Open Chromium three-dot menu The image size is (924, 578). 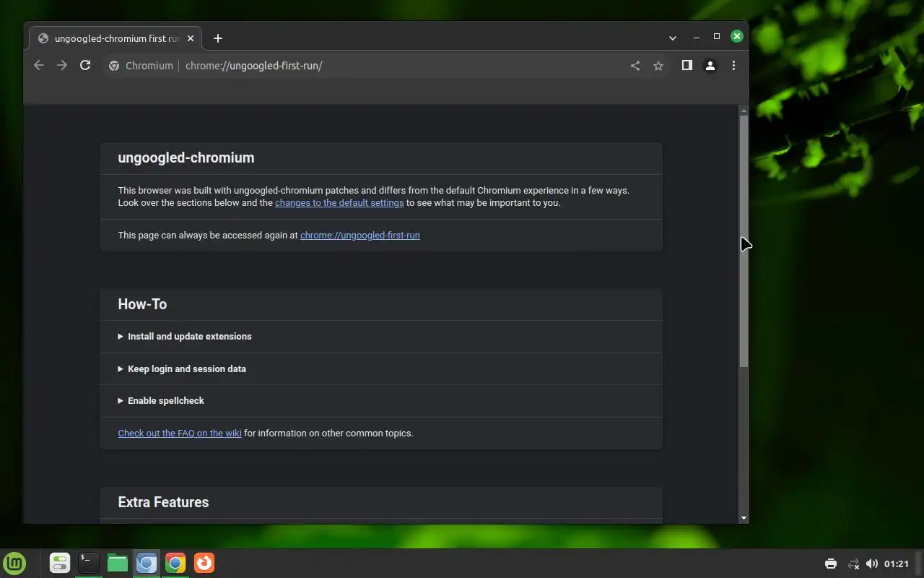click(733, 66)
